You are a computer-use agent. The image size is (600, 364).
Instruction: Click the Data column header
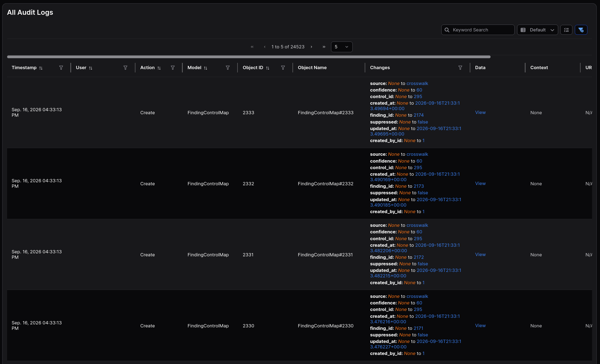pyautogui.click(x=480, y=67)
